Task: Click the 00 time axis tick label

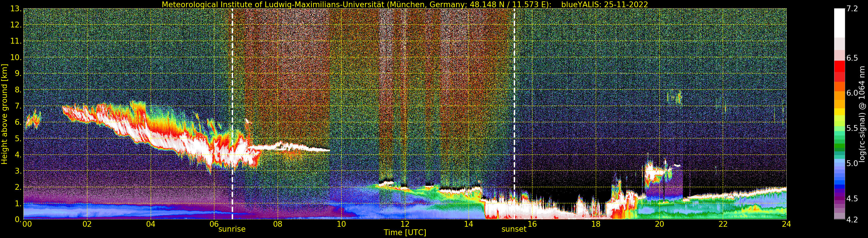Action: 27,224
